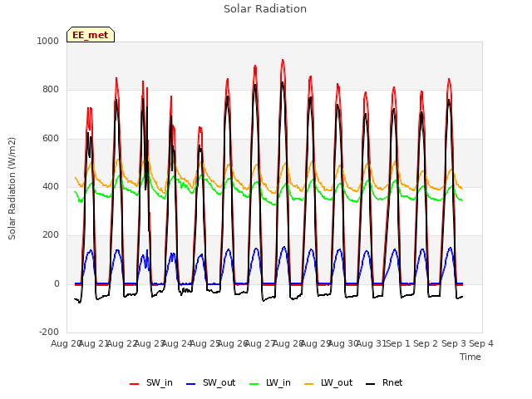This screenshot has height=399, width=532.
Task: Click the blue SW_out legend marker
Action: point(191,384)
